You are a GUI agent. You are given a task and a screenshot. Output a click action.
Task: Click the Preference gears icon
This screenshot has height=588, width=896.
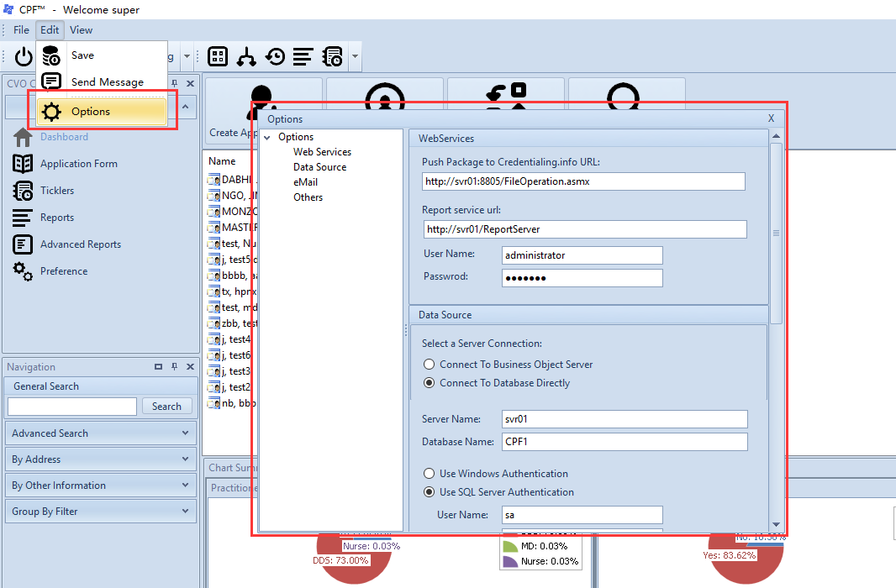pyautogui.click(x=23, y=271)
